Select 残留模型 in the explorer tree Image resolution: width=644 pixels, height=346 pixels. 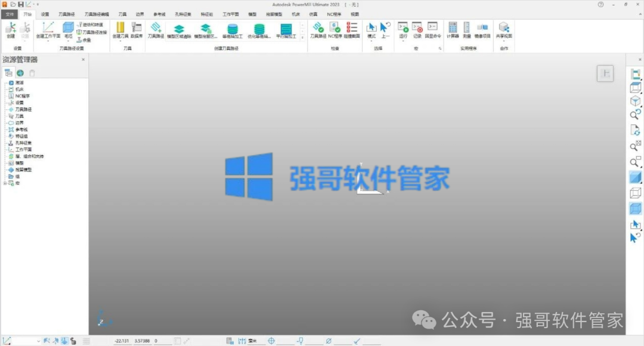tap(23, 169)
